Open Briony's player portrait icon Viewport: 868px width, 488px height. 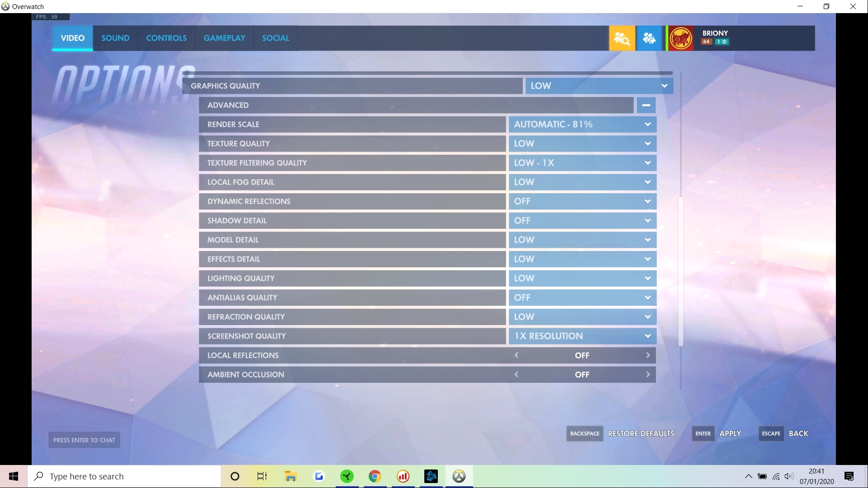pos(680,38)
